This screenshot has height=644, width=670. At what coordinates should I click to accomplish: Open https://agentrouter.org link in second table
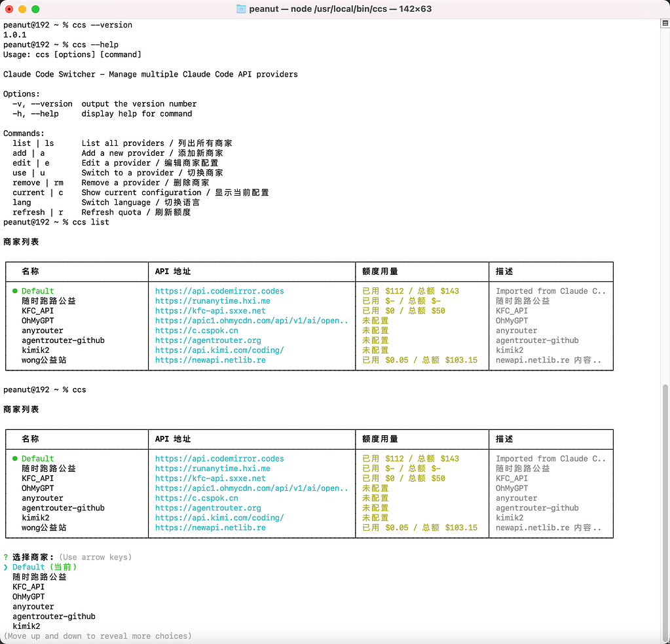[x=208, y=508]
